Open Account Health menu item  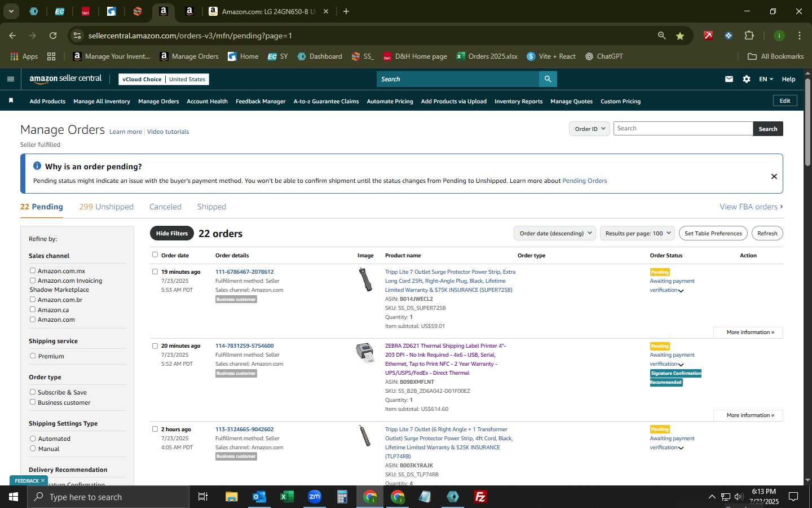pos(207,102)
